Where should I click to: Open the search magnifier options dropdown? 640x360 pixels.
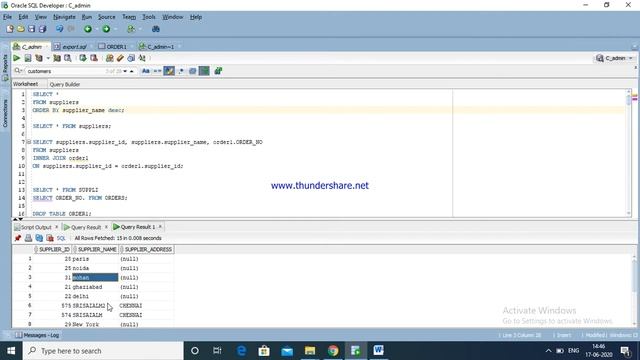[18, 71]
